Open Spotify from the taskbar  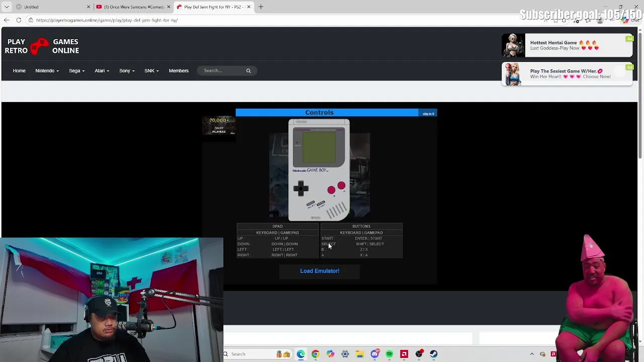[389, 354]
